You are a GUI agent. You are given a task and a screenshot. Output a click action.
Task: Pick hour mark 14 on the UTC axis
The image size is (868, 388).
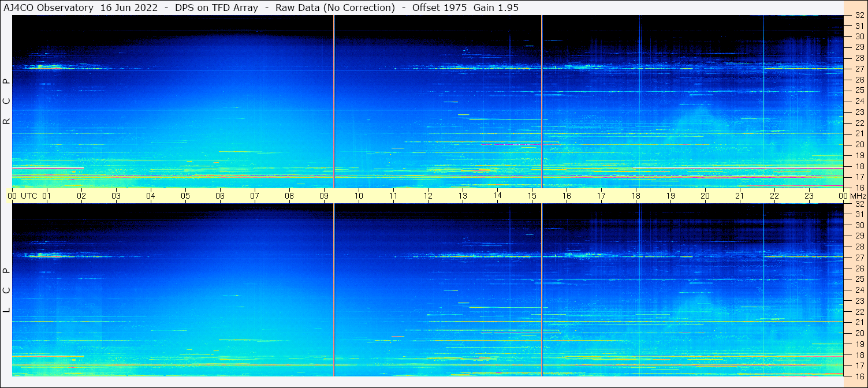pyautogui.click(x=497, y=196)
